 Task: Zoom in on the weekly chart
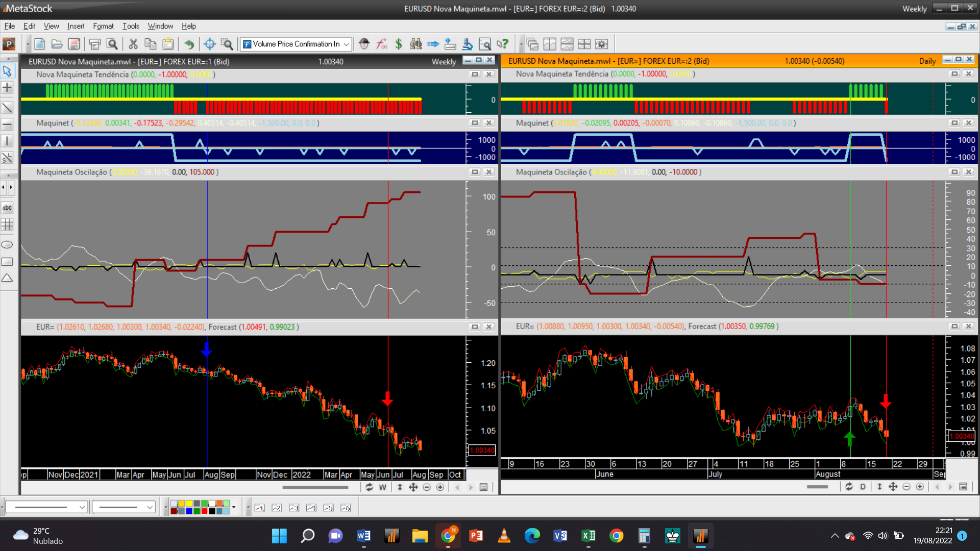[440, 487]
